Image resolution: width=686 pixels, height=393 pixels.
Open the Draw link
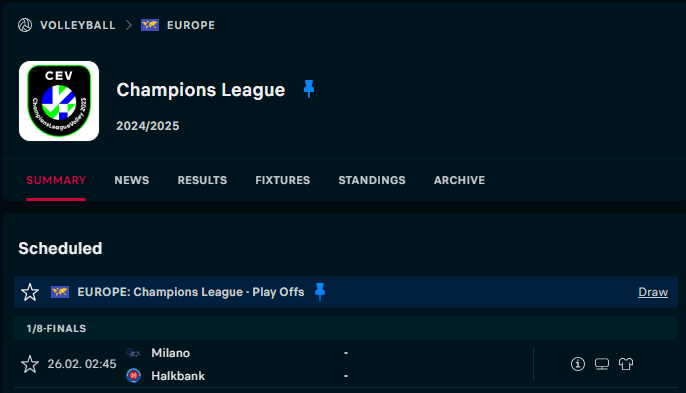click(653, 292)
